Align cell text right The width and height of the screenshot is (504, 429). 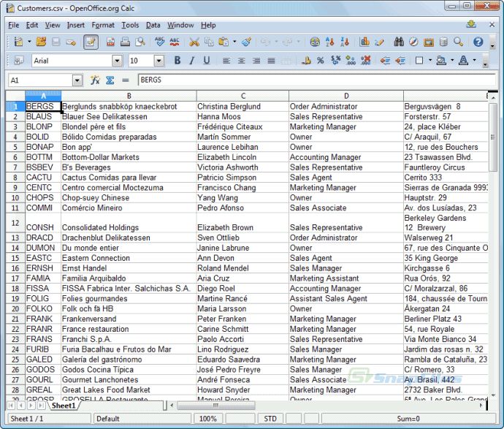coord(256,61)
